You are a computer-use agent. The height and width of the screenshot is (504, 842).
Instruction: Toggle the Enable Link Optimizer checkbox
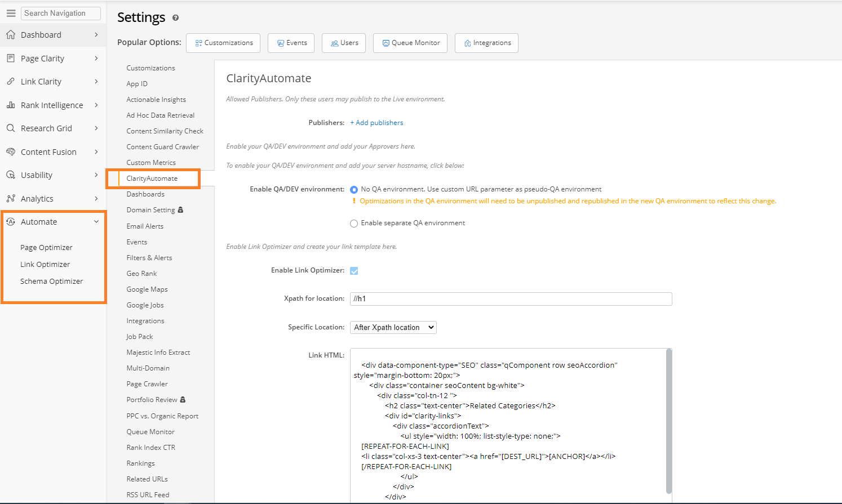pyautogui.click(x=354, y=271)
